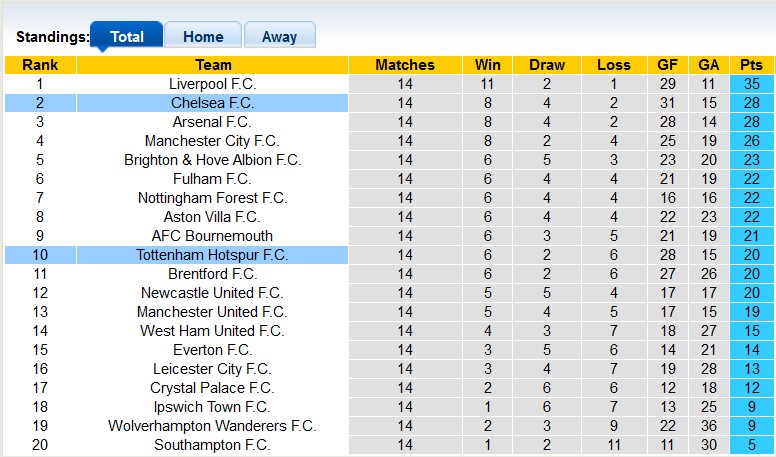Open Wolverhampton Wanderers F.C. entry
Screen dimensions: 776x457
pyautogui.click(x=212, y=426)
